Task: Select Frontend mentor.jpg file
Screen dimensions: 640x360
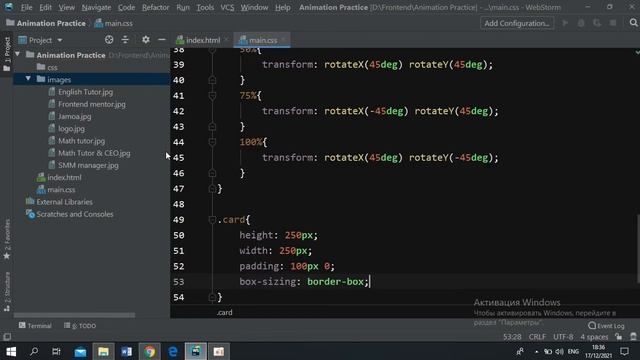Action: point(91,104)
